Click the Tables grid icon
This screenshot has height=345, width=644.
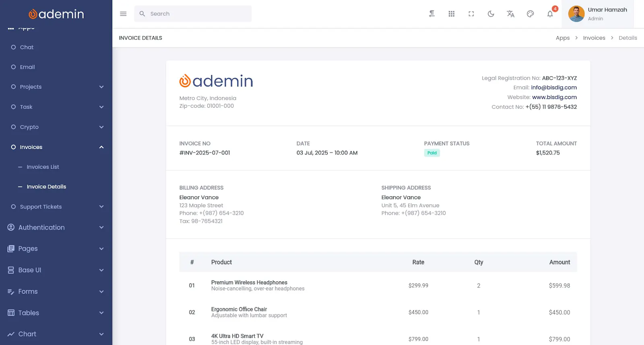coord(11,313)
